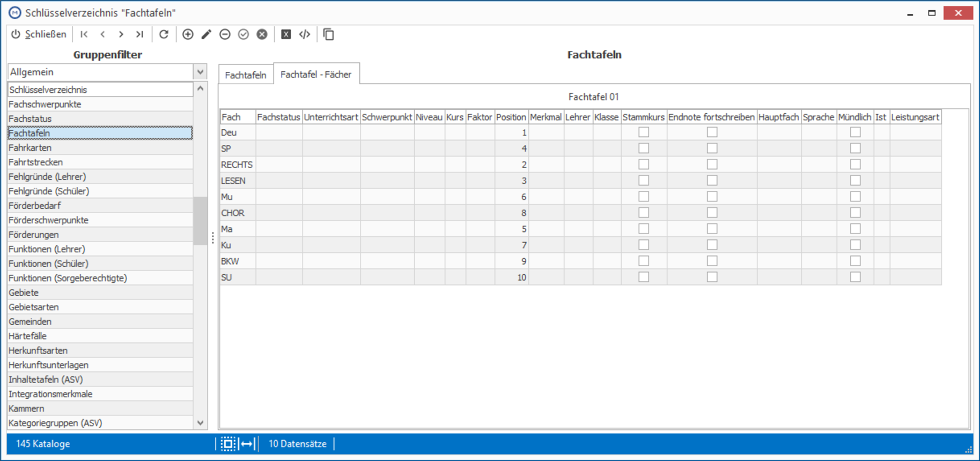Screen dimensions: 980x461
Task: Select Inhaltetafeln (ASV) entry
Action: [100, 379]
